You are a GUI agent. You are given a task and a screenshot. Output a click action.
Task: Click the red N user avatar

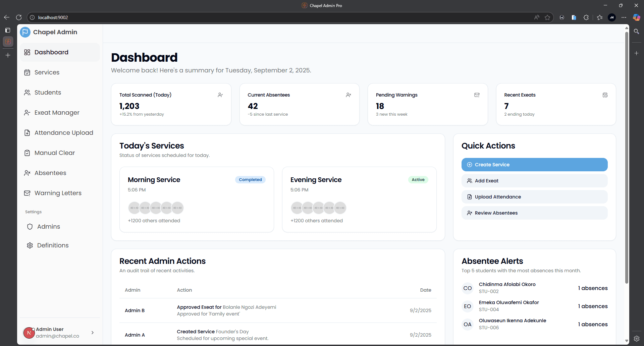coord(29,333)
